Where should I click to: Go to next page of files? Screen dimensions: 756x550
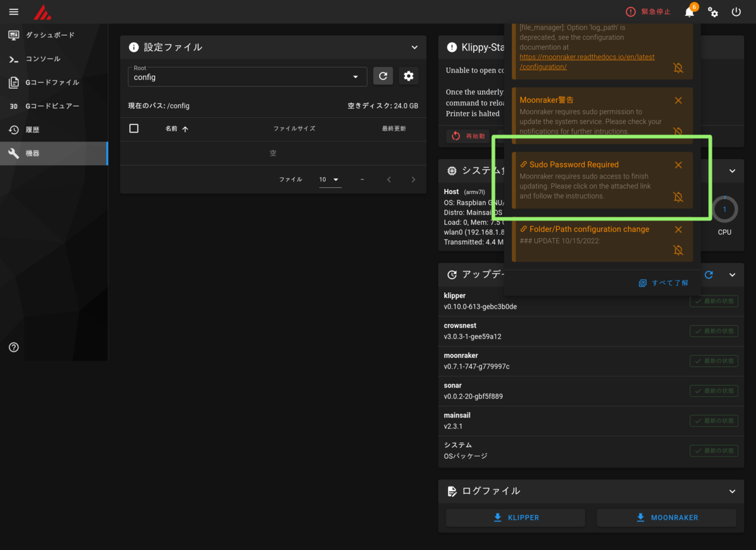(x=413, y=180)
